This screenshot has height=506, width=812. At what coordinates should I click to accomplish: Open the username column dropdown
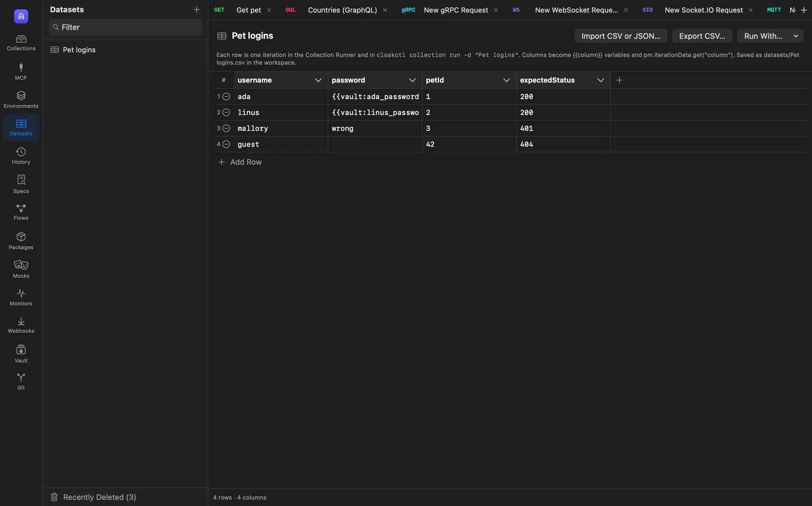click(318, 80)
